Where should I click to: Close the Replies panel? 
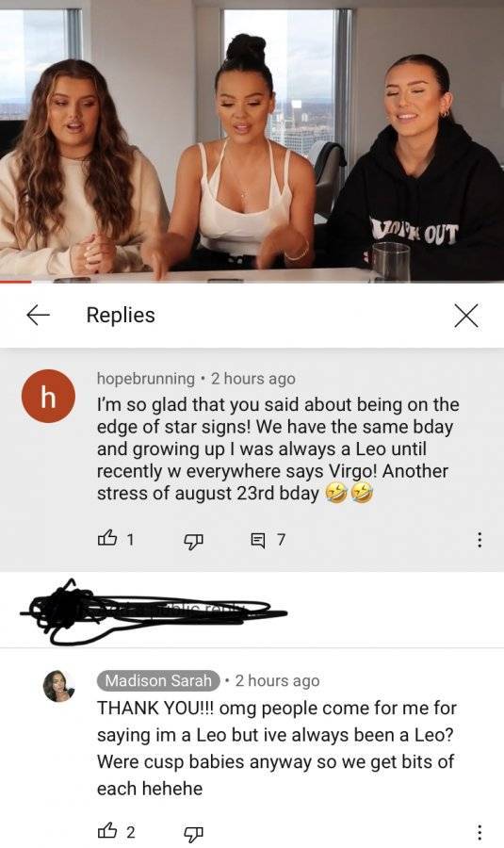pyautogui.click(x=466, y=316)
